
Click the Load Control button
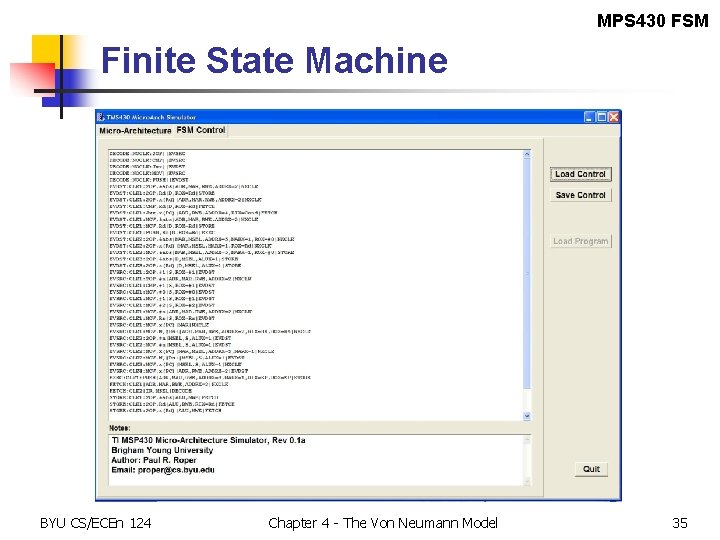(x=580, y=174)
